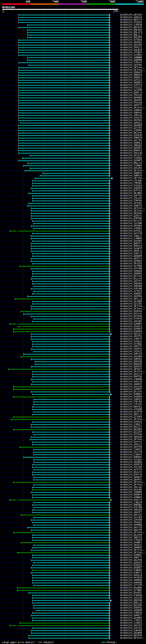Select the UniRef100_Q9ZNA5 hit label

pos(131,633)
